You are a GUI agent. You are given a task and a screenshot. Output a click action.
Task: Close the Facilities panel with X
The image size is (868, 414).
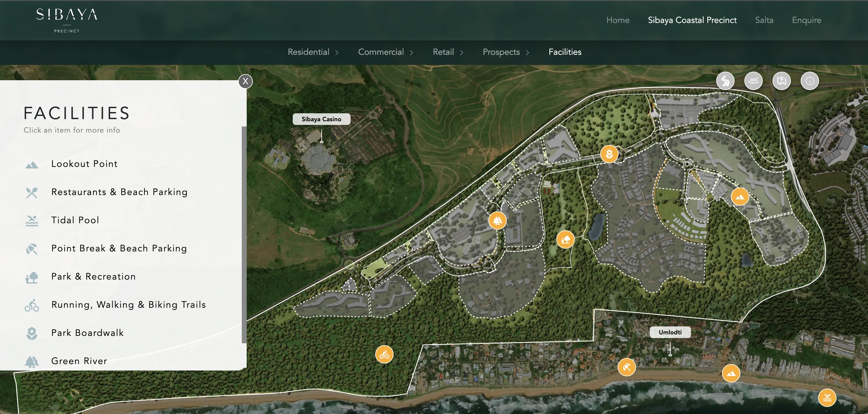click(245, 81)
